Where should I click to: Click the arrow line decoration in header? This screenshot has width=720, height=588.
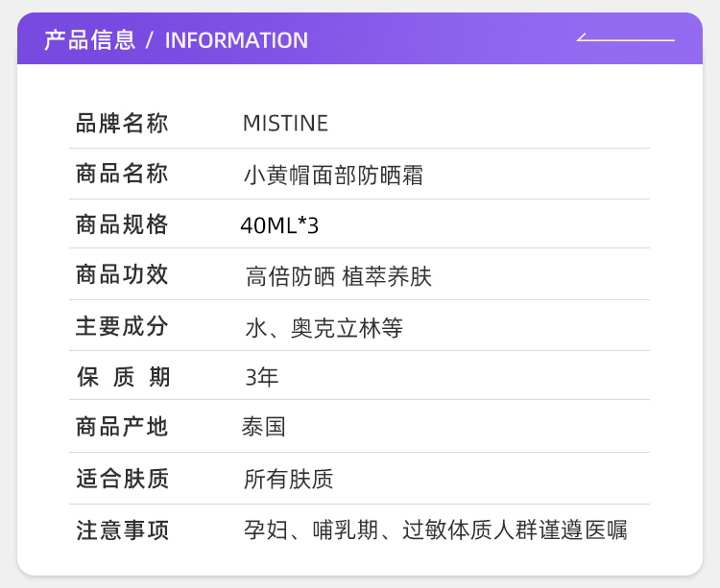click(x=625, y=39)
